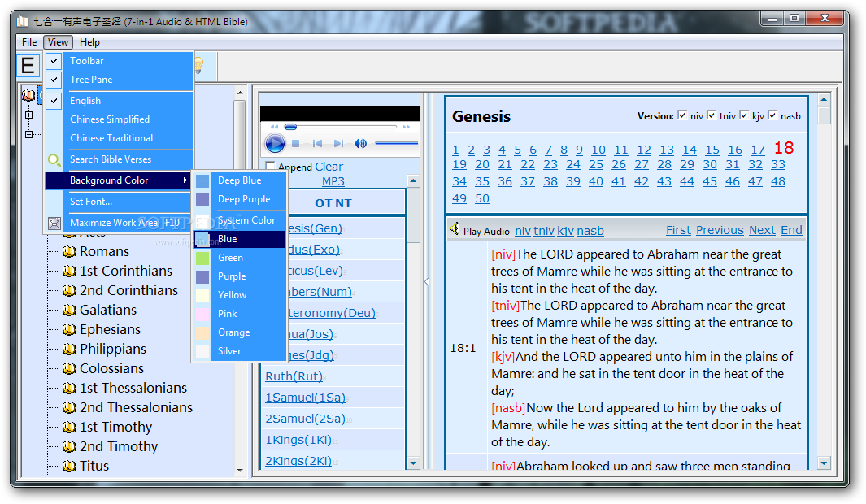This screenshot has height=504, width=866.
Task: Open Ruth(Rut) book link
Action: (294, 376)
